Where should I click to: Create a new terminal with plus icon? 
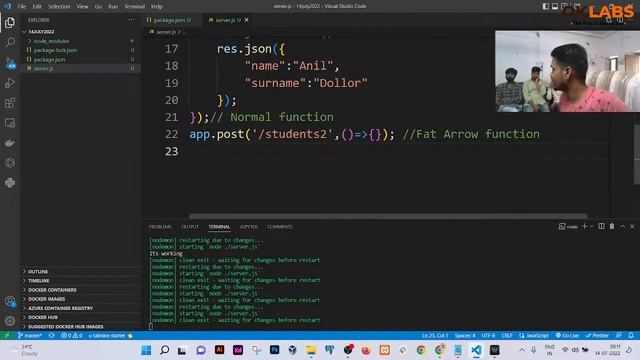pyautogui.click(x=584, y=226)
